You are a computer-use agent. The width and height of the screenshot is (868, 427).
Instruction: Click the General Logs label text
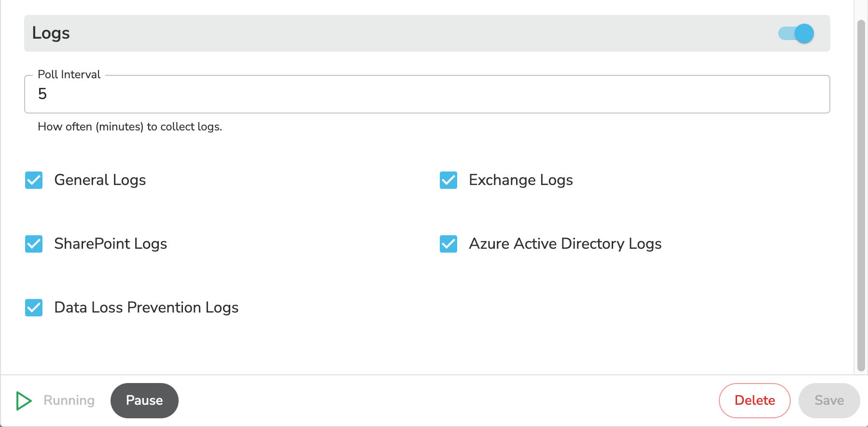tap(100, 180)
